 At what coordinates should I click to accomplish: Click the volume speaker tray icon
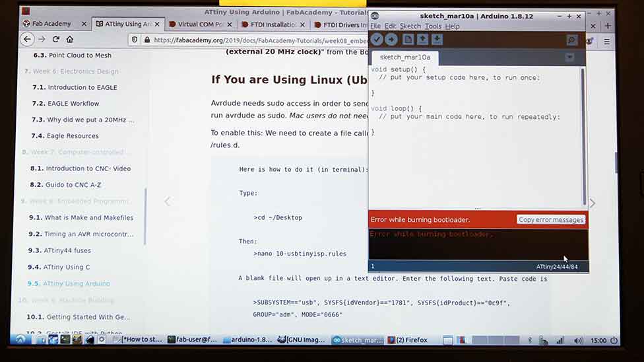(578, 341)
